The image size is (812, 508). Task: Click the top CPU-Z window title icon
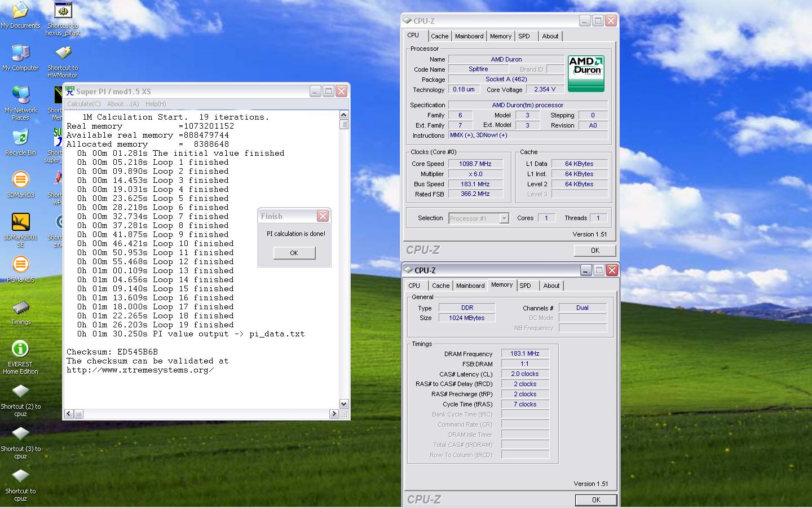(407, 21)
